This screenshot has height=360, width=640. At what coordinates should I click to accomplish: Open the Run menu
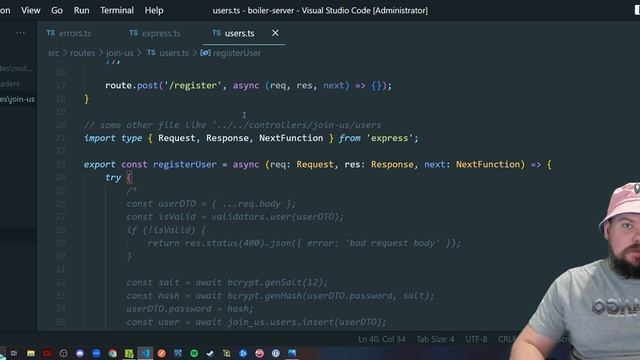[x=81, y=10]
